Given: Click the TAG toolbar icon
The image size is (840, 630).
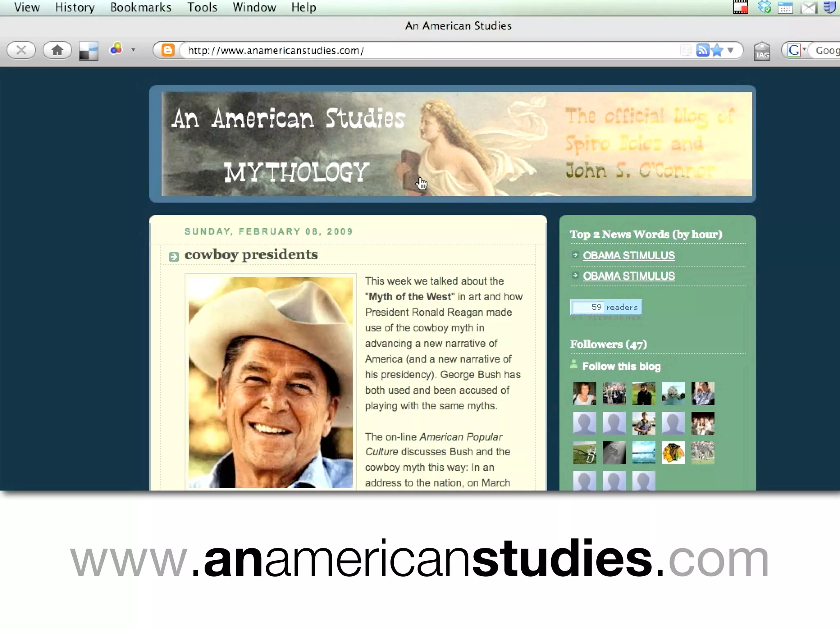Looking at the screenshot, I should pos(762,52).
